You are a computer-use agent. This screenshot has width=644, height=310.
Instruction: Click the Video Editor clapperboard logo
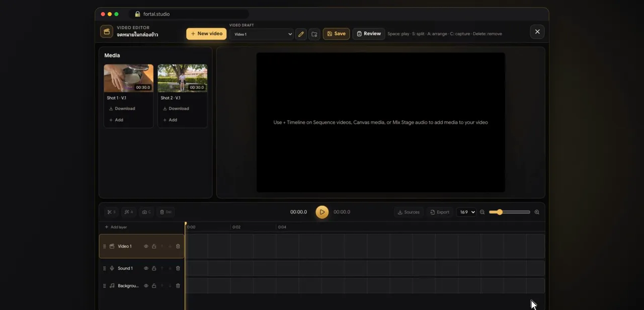coord(107,32)
